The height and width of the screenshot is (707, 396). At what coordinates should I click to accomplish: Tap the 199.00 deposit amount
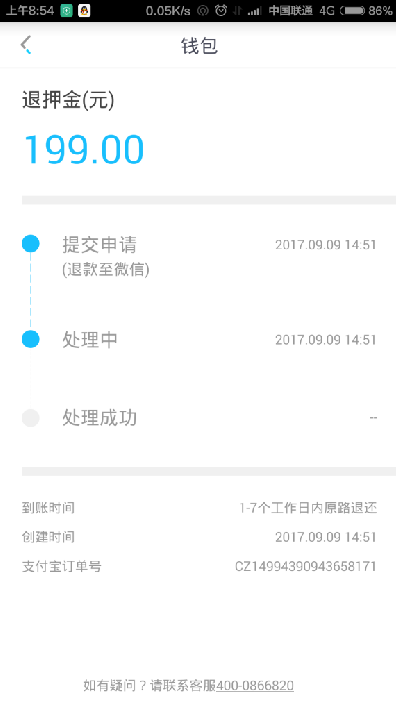tap(83, 149)
